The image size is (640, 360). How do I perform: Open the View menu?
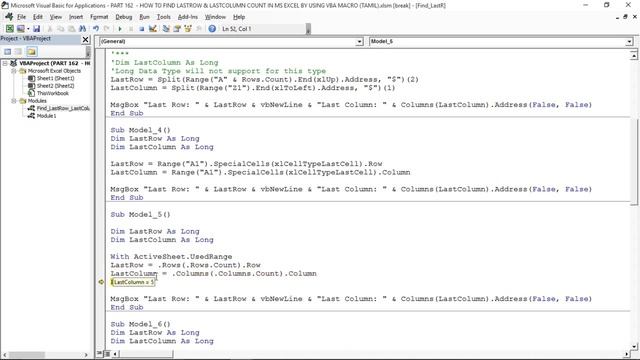point(56,17)
